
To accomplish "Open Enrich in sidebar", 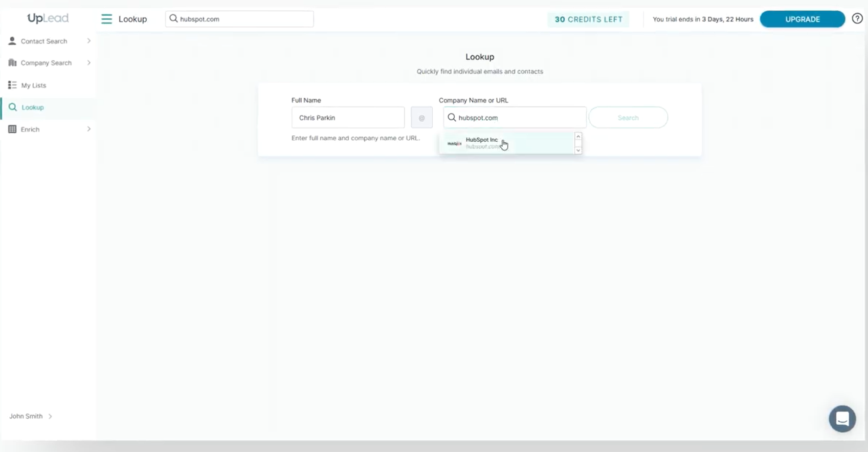I will [48, 129].
